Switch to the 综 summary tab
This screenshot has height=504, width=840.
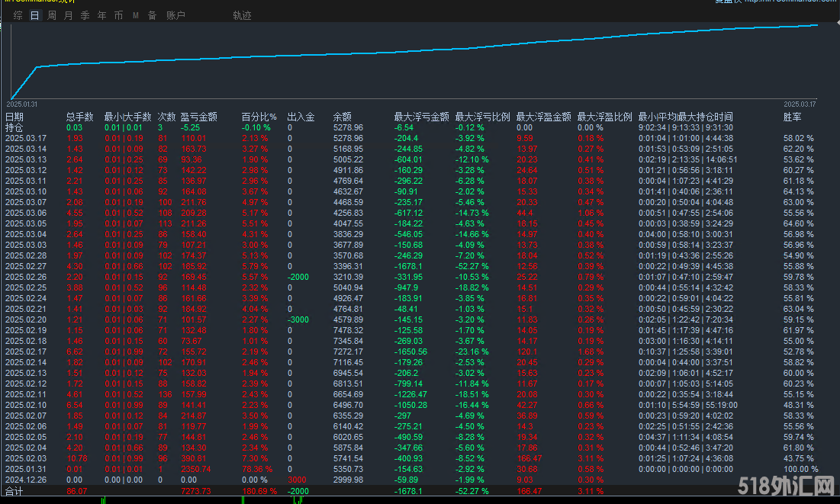point(18,15)
